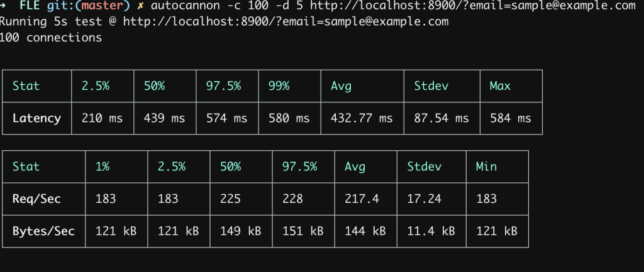Click the 87.54 ms Stdev cell

441,119
